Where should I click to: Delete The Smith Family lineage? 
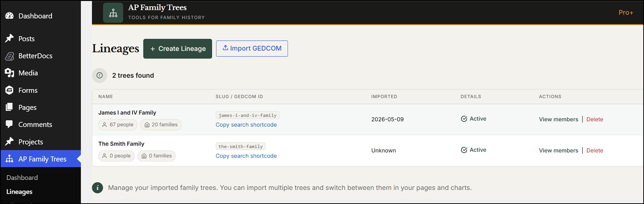(595, 150)
